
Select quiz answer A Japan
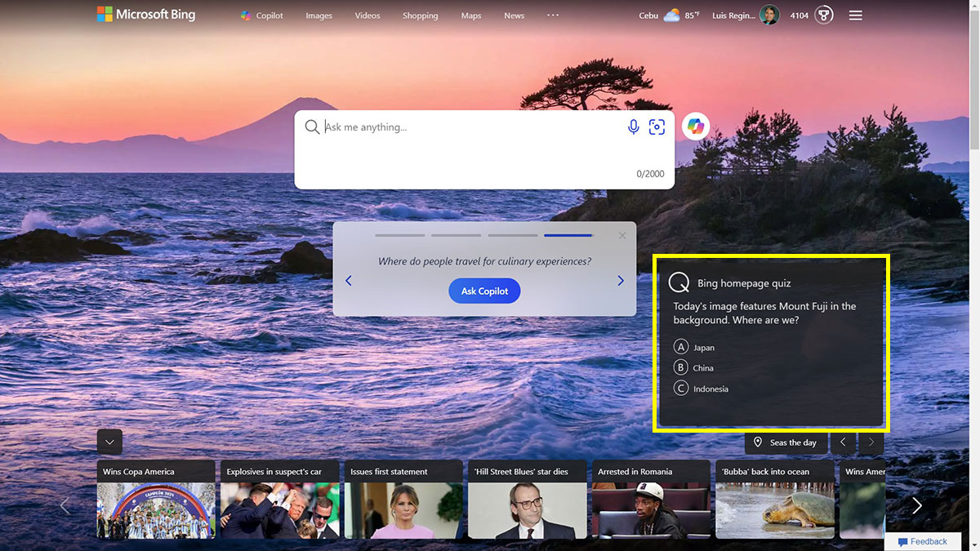pos(693,347)
